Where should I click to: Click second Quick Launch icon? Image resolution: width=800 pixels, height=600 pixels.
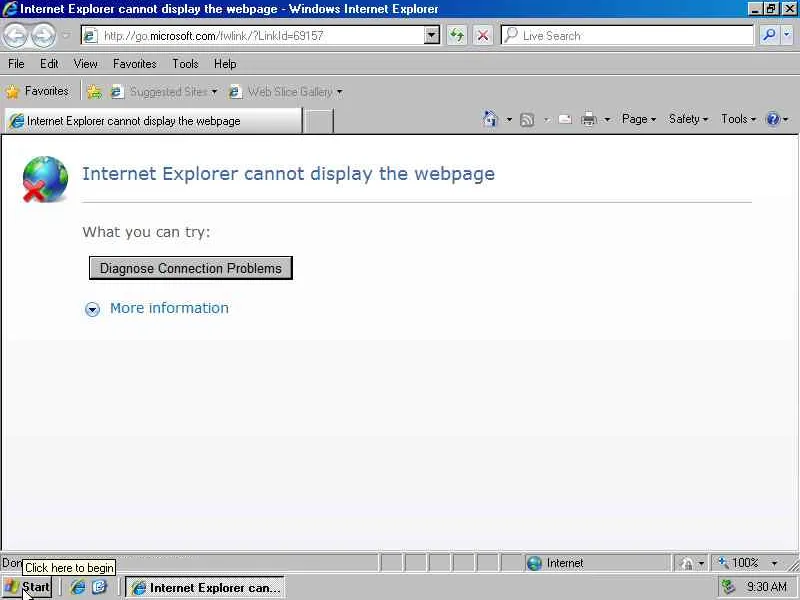pyautogui.click(x=99, y=587)
